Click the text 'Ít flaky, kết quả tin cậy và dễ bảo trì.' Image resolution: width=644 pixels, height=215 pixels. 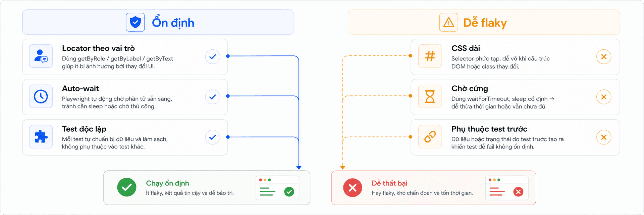tap(190, 193)
